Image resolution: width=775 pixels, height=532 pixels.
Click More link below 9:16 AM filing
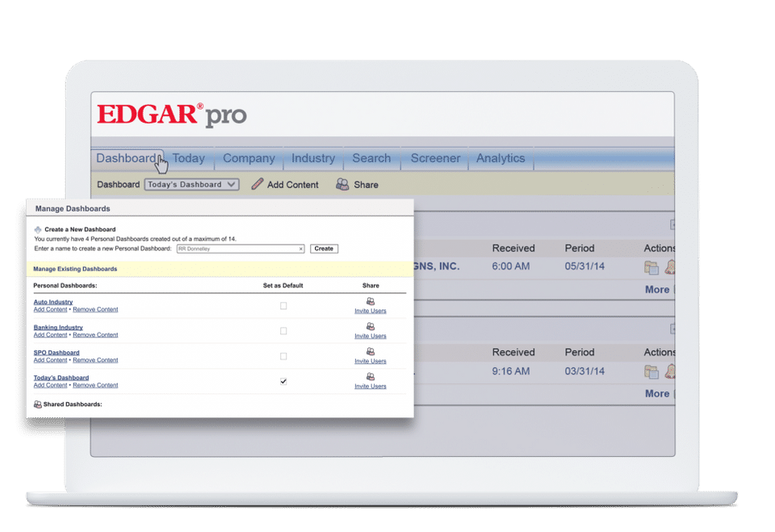coord(657,394)
